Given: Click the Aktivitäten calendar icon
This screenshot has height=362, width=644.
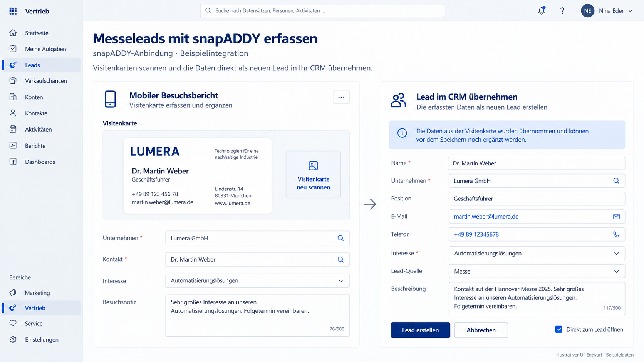Looking at the screenshot, I should (x=13, y=129).
